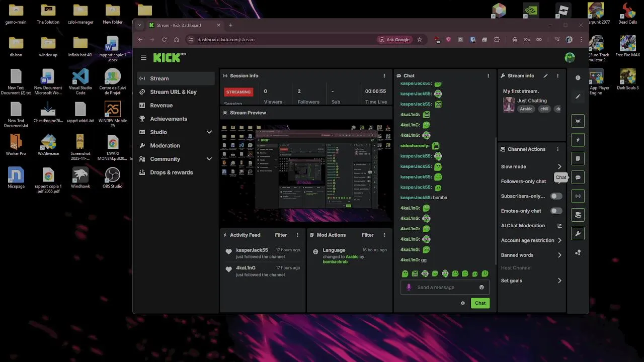Click the Arabic stream tag
This screenshot has height=362, width=644.
pyautogui.click(x=526, y=109)
